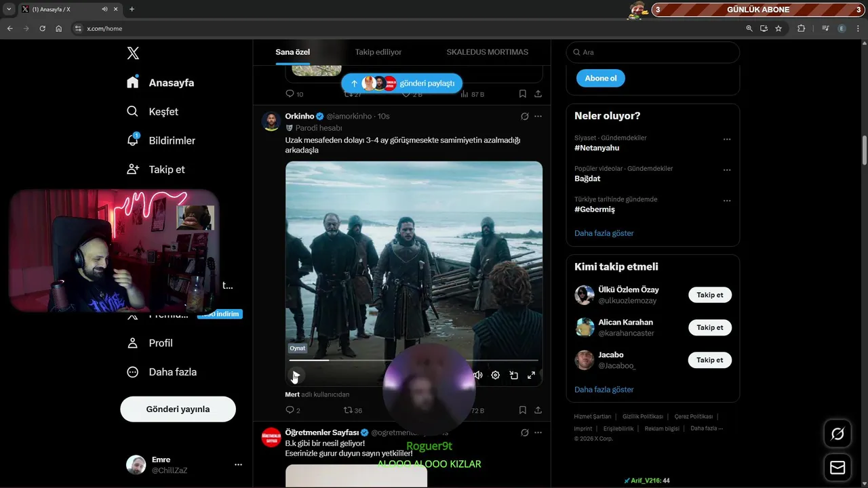The width and height of the screenshot is (868, 488).
Task: Bookmark this page with star icon
Action: coord(778,28)
